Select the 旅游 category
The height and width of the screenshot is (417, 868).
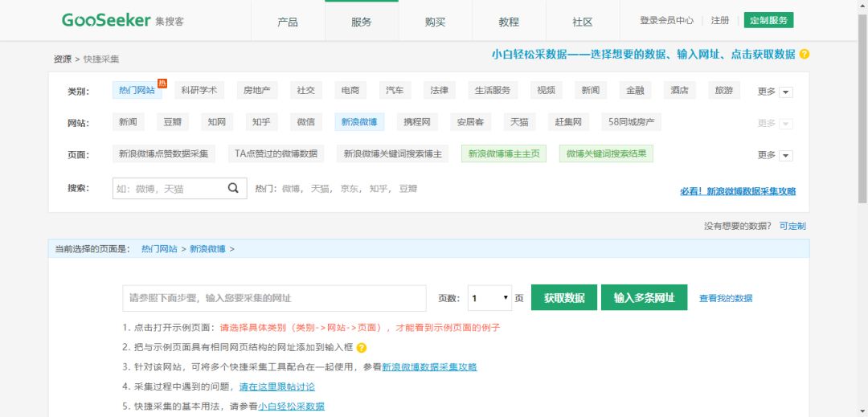coord(724,90)
